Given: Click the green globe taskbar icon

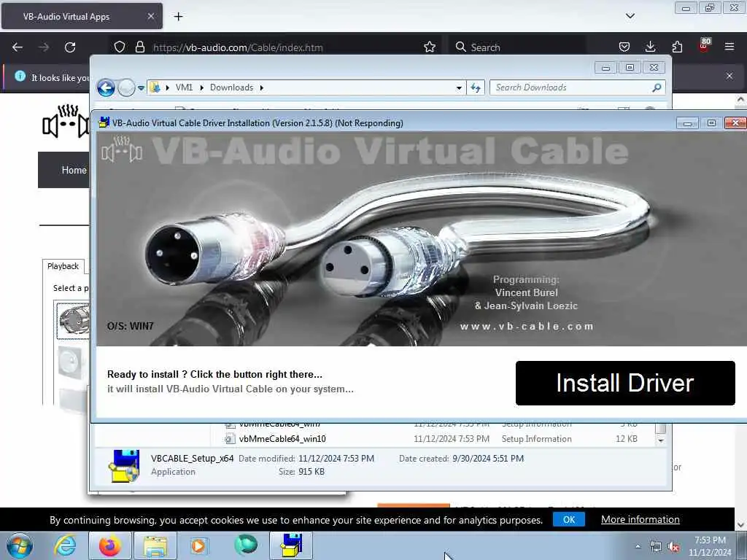Looking at the screenshot, I should [x=246, y=545].
